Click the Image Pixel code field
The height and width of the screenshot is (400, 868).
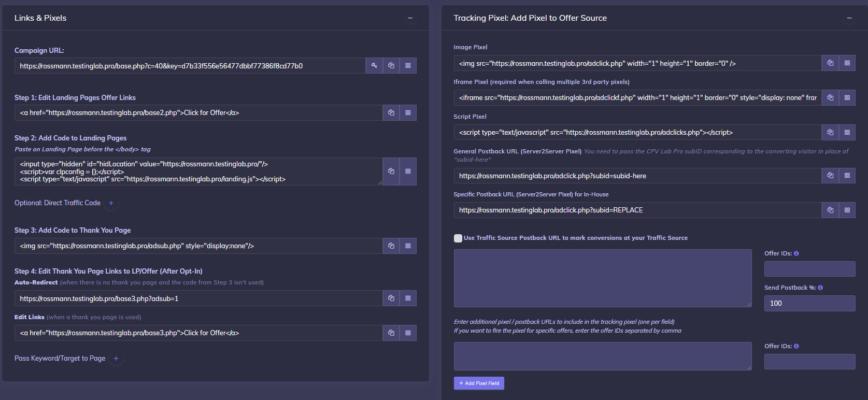pyautogui.click(x=638, y=63)
